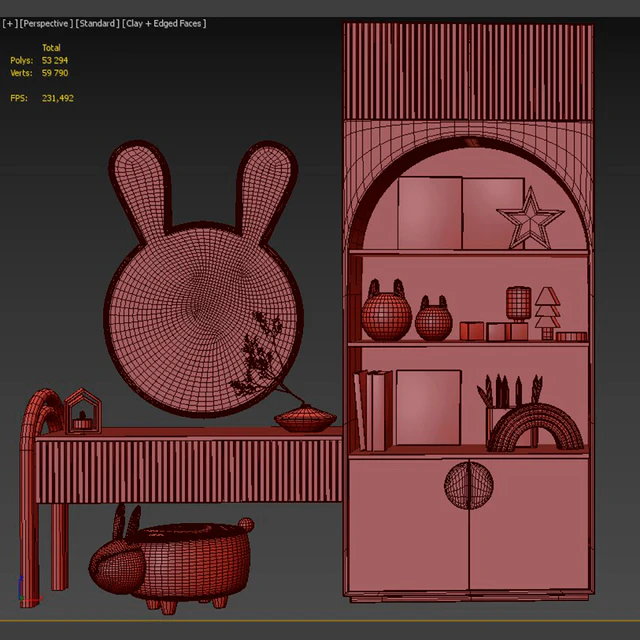Viewport: 640px width, 640px height.
Task: Open the [+] viewport general menu
Action: coord(10,24)
